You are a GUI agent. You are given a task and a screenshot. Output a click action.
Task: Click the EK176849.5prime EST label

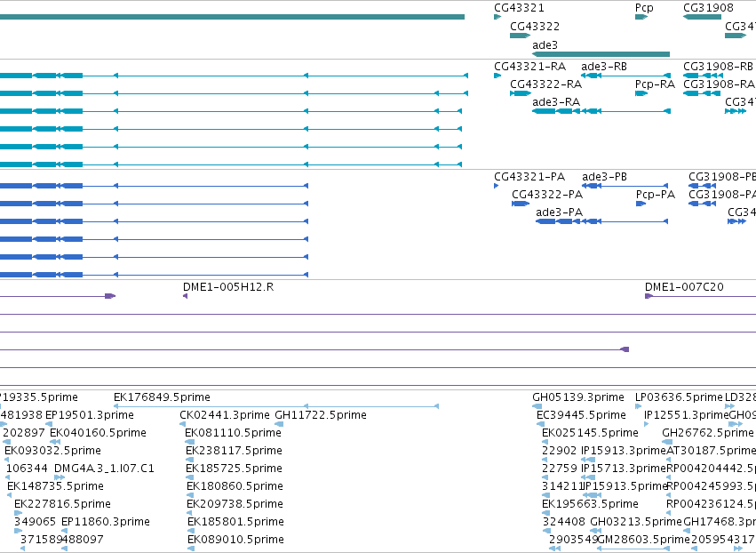click(162, 397)
